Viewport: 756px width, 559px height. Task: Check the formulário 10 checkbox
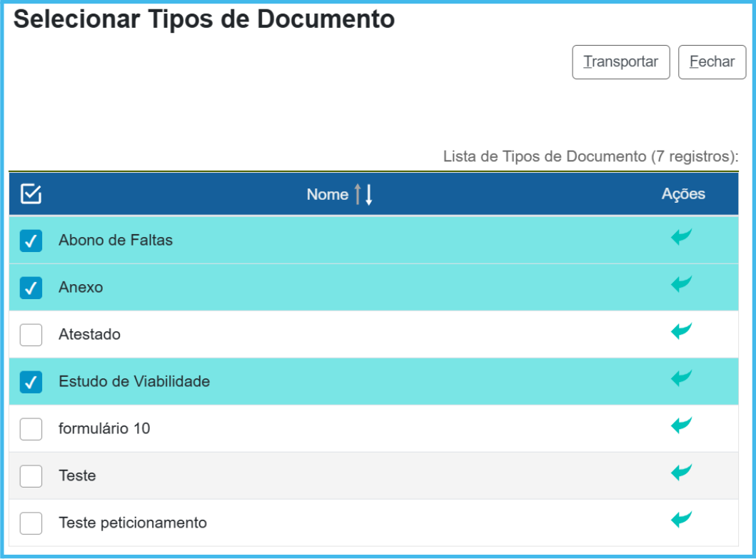click(31, 429)
